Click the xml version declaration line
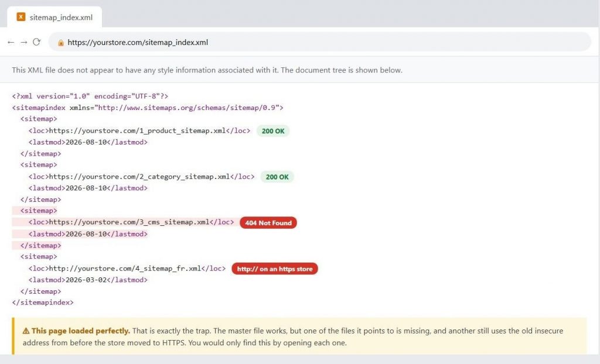This screenshot has width=600, height=364. pyautogui.click(x=90, y=96)
